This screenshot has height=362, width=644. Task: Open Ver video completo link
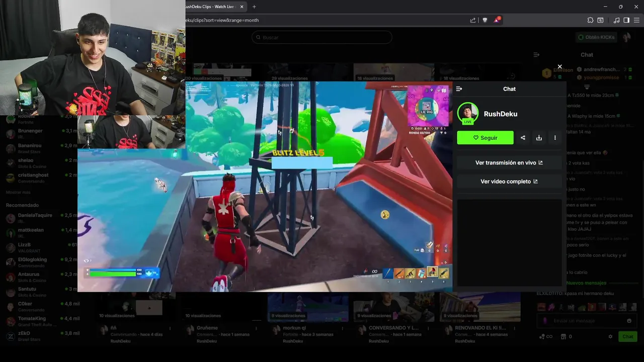[509, 182]
